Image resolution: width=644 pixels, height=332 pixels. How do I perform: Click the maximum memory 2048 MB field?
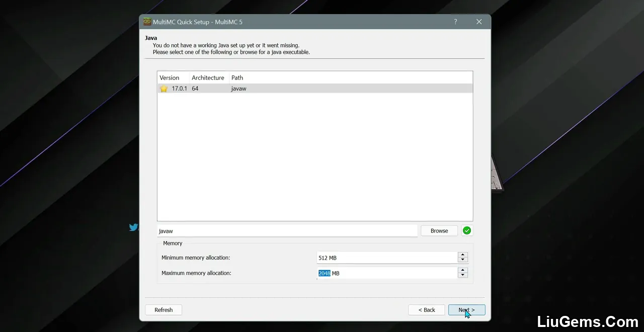coord(387,273)
